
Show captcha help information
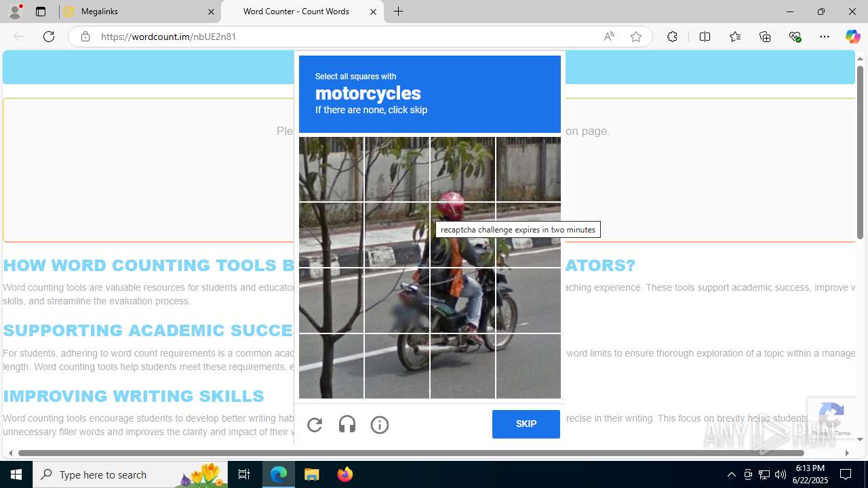tap(380, 425)
